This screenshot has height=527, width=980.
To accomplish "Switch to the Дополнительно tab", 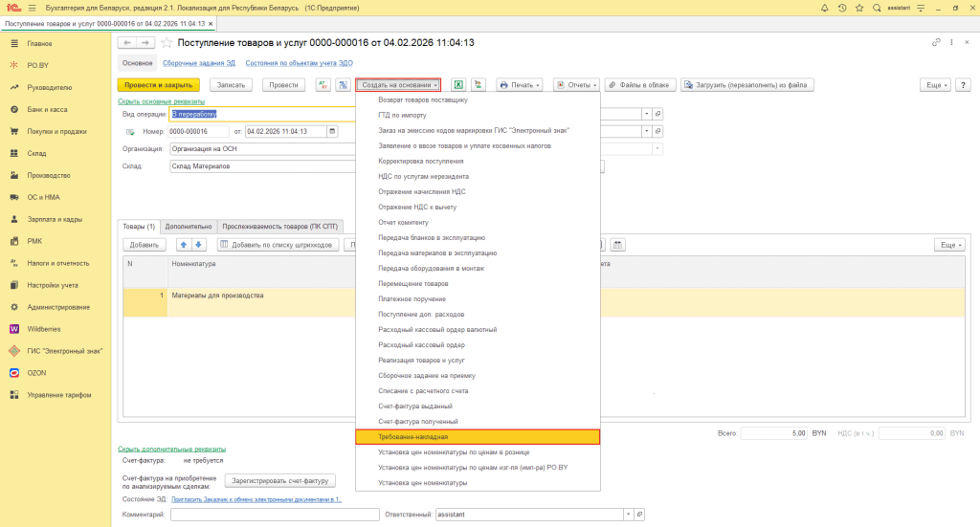I will click(x=189, y=227).
